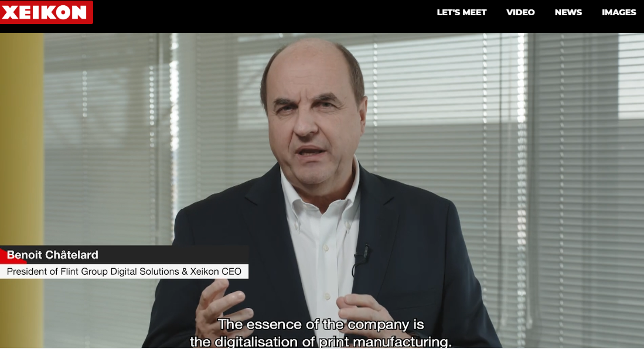Click the red Xeikon logo
The width and height of the screenshot is (644, 352).
pyautogui.click(x=46, y=12)
